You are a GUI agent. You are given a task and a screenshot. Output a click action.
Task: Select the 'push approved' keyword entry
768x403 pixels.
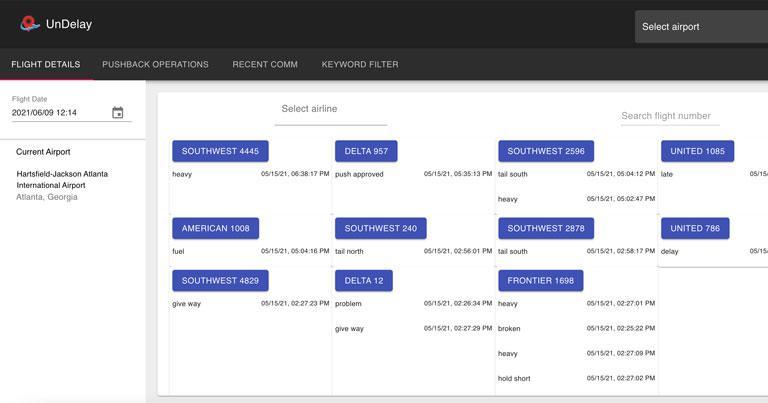click(359, 174)
